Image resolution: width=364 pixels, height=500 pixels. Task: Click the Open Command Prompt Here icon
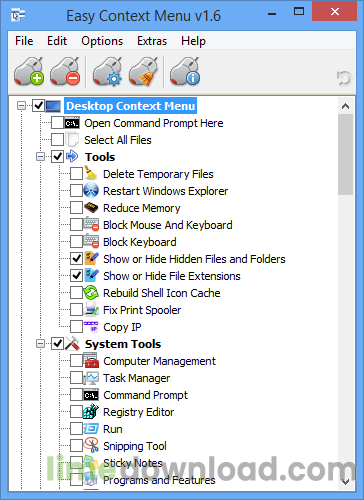(72, 123)
